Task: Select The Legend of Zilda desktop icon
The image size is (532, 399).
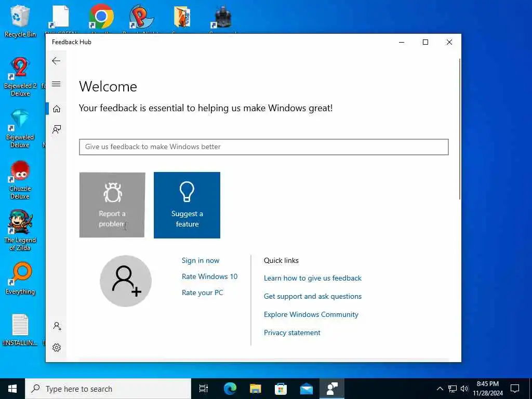Action: [x=20, y=231]
